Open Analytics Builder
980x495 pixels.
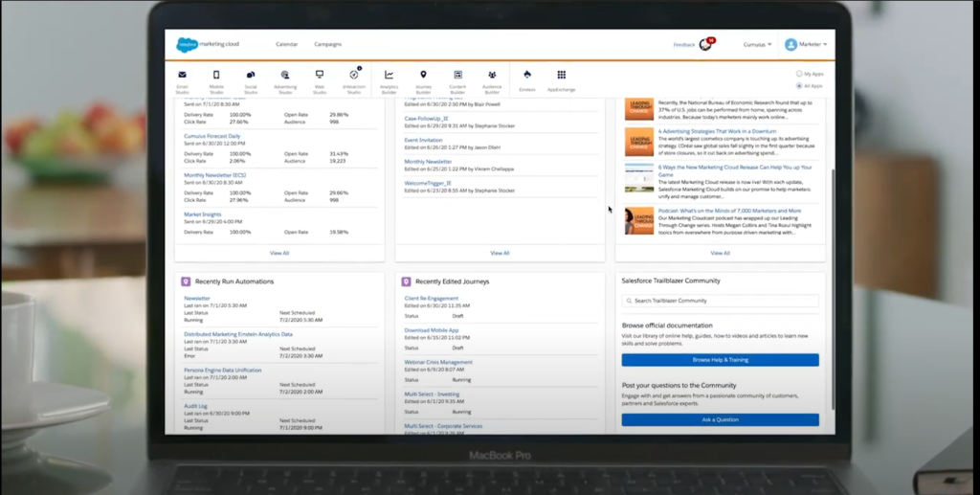[x=389, y=81]
